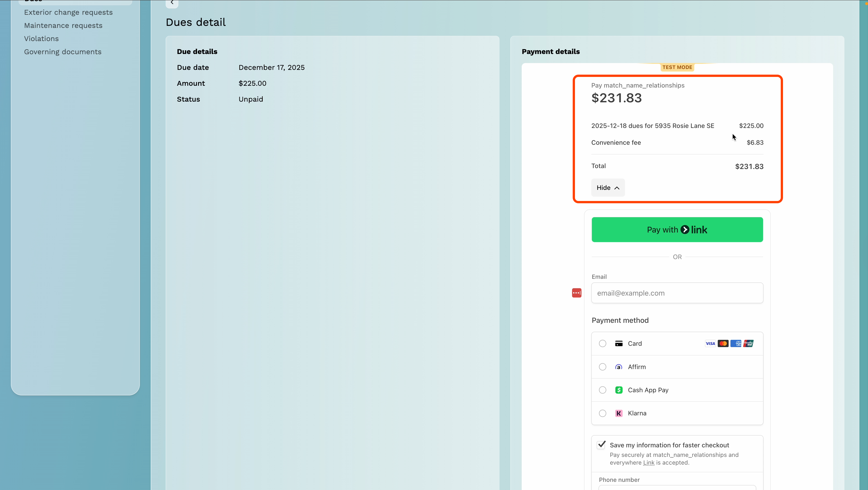The image size is (868, 490).
Task: Click the '$6.83' convenience fee amount
Action: (755, 143)
